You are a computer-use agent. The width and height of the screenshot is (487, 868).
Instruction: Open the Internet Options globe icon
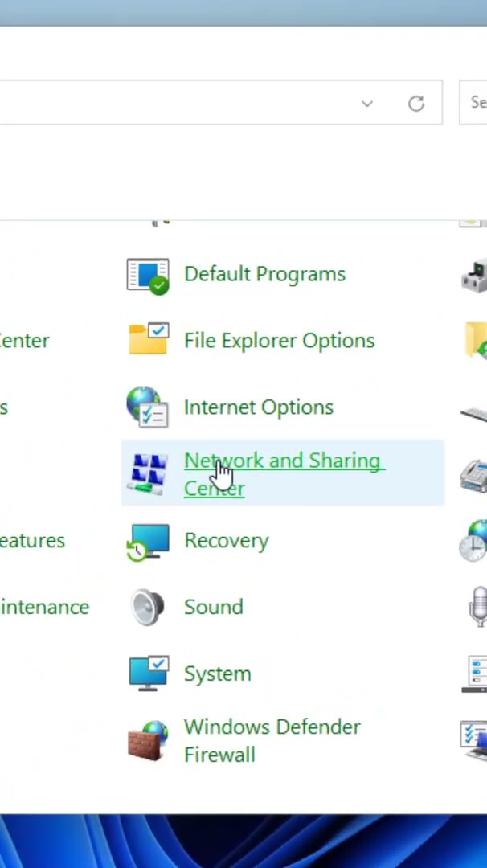point(147,407)
